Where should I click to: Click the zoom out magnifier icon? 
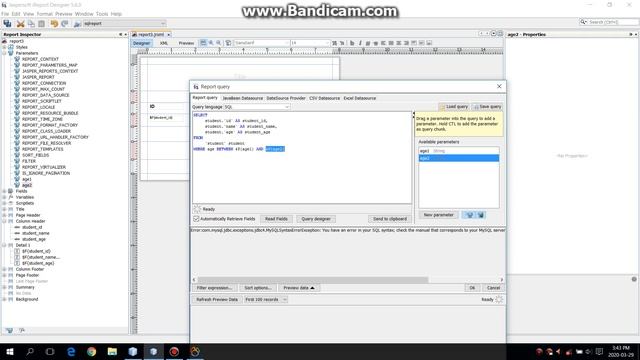click(x=219, y=43)
